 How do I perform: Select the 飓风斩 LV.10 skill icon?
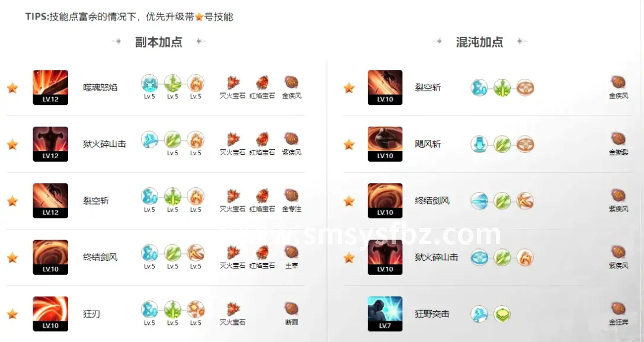coord(385,144)
